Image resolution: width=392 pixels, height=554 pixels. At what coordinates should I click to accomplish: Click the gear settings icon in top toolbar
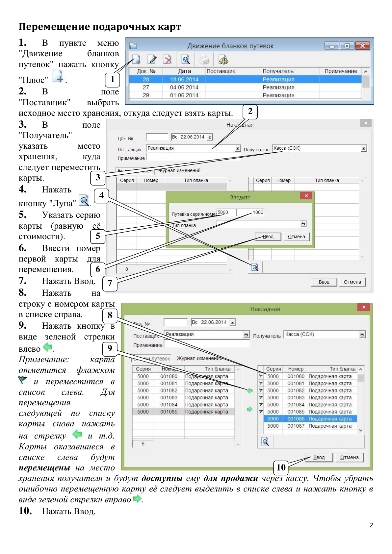point(223,60)
